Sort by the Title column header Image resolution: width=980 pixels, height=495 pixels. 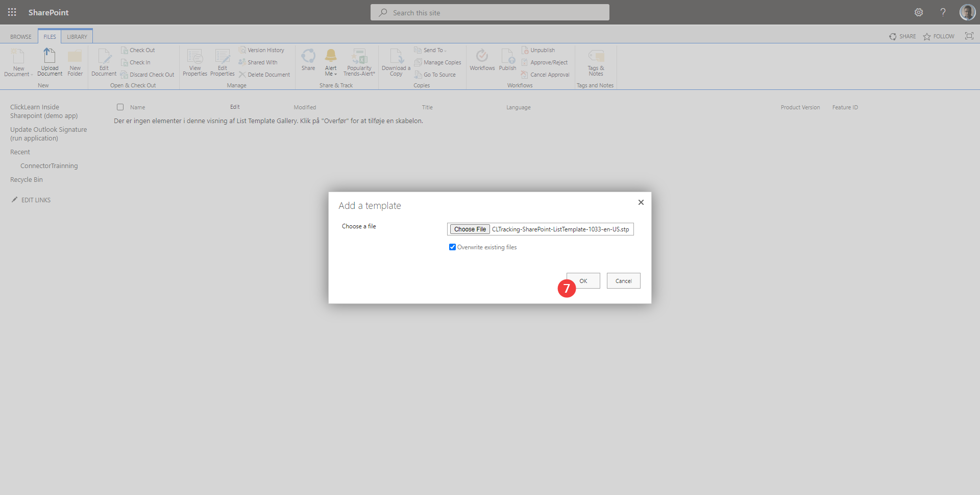(x=427, y=107)
